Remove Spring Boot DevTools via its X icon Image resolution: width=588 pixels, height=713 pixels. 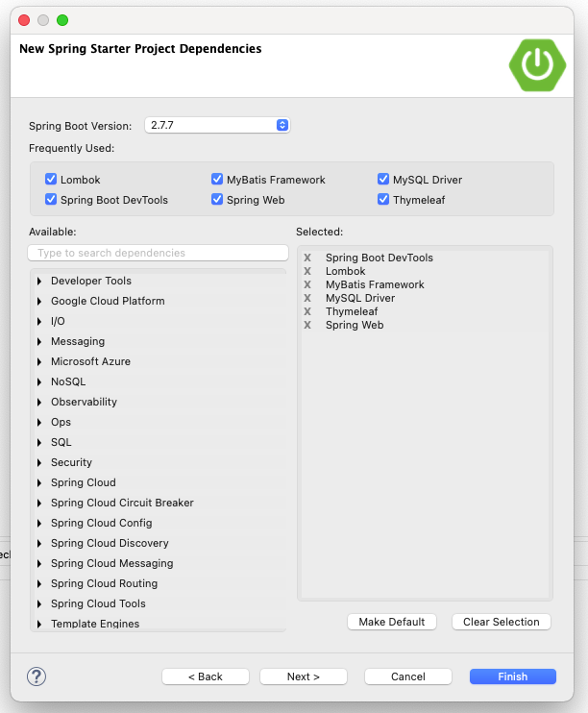tap(307, 258)
